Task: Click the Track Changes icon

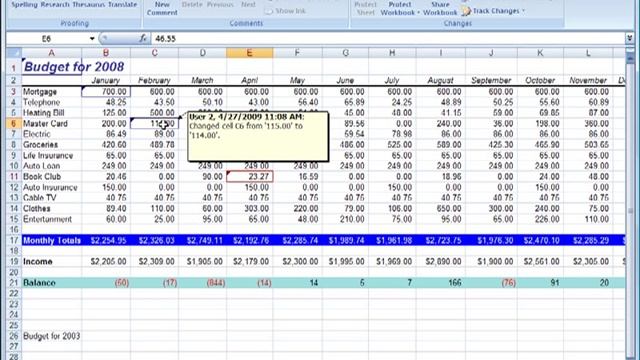Action: click(x=466, y=11)
